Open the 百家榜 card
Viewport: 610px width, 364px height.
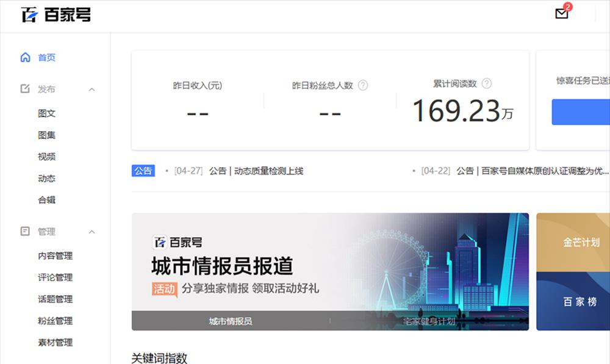pos(573,301)
